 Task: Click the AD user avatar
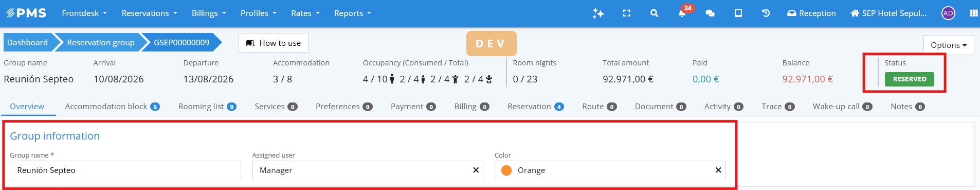[x=948, y=13]
